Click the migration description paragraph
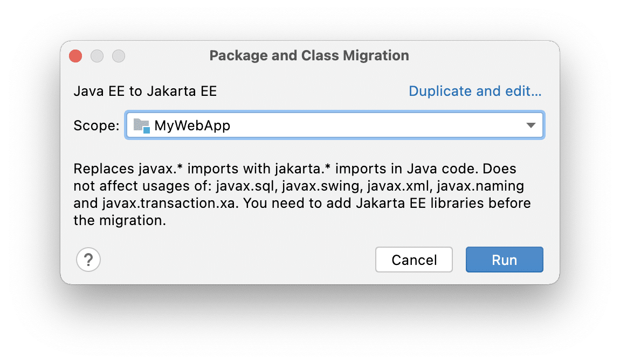 pyautogui.click(x=302, y=194)
